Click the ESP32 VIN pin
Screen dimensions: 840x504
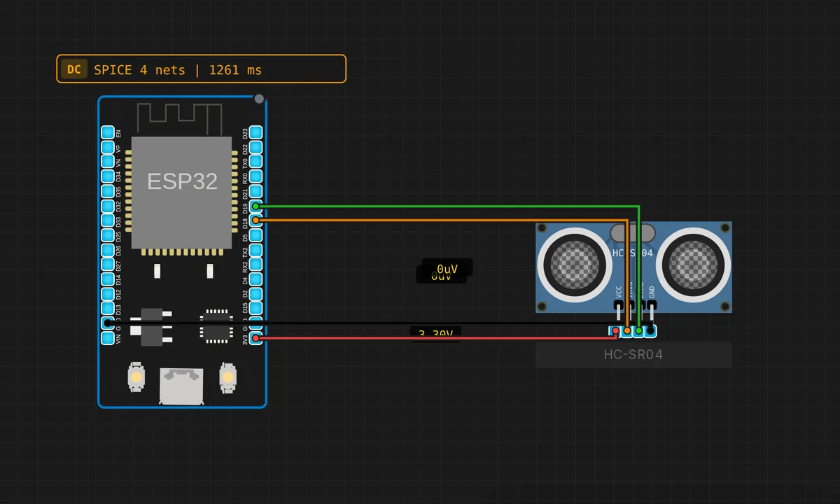107,338
